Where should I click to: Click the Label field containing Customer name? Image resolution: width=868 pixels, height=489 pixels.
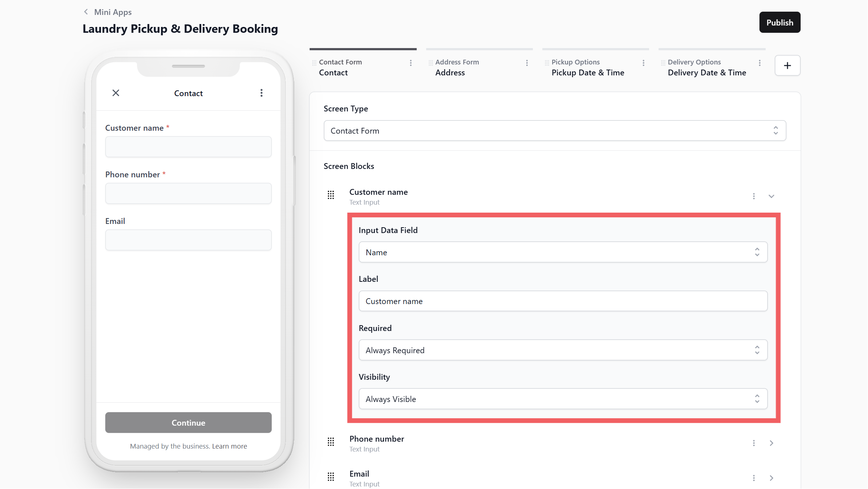click(x=563, y=301)
